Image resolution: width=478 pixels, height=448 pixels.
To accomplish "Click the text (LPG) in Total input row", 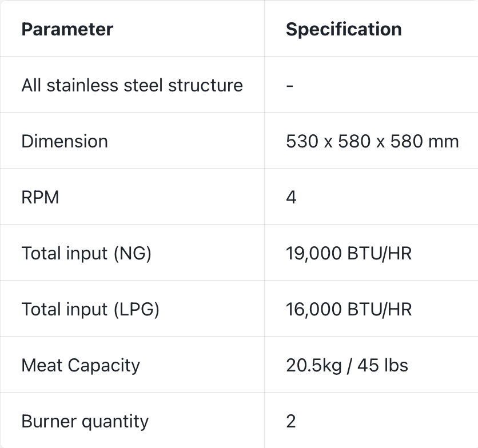I will [136, 309].
